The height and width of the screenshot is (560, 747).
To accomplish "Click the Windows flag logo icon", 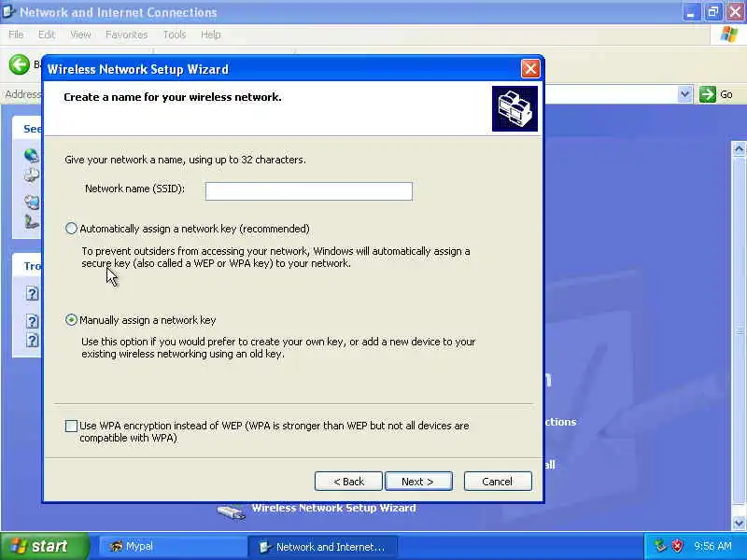I will [x=728, y=35].
